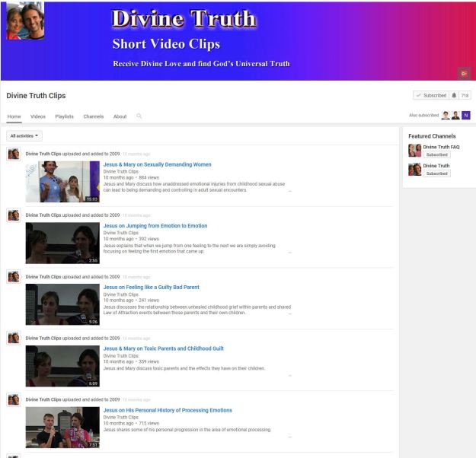Toggle Subscribed under Divine Truth FAQ

click(437, 154)
